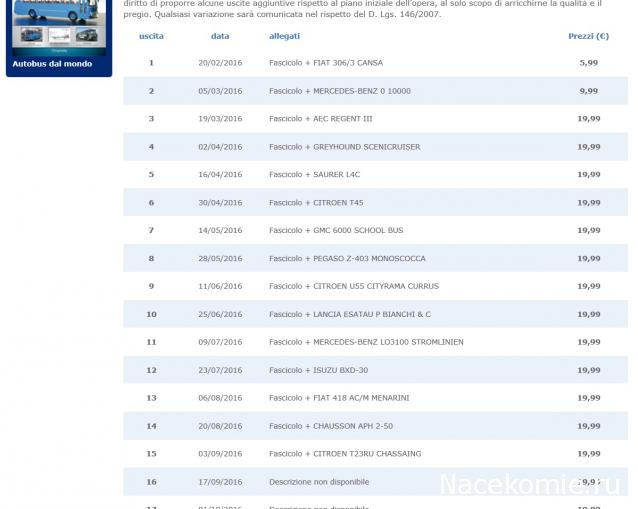Open the Autobus dal mondo title link
Screen dimensions: 638x509
coord(52,64)
